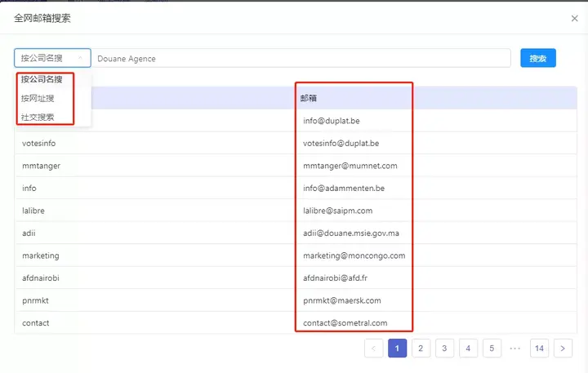
Task: Open page 3 of results
Action: (x=444, y=349)
